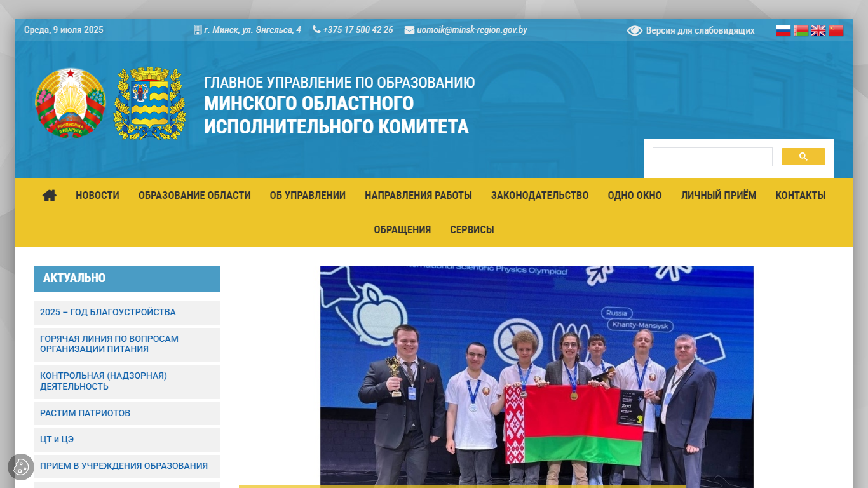This screenshot has width=868, height=488.
Task: Open ГОРЯЧАЯ ЛИНИЯ ПО ВОПРОСАМ ОРГАНИЗАЦИИ ПИТАНИЯ link
Action: tap(126, 344)
